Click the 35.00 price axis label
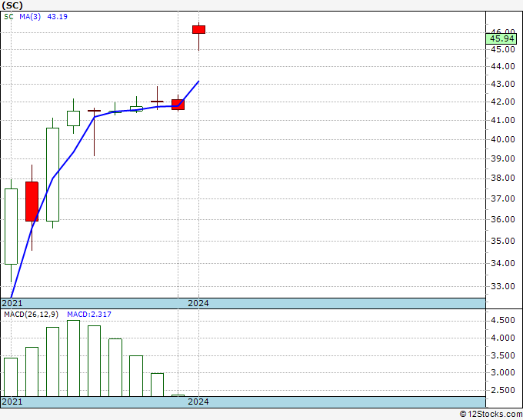The height and width of the screenshot is (420, 523). pyautogui.click(x=503, y=241)
